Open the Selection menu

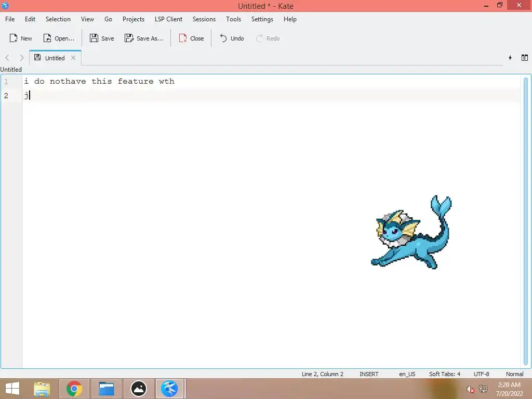[58, 19]
